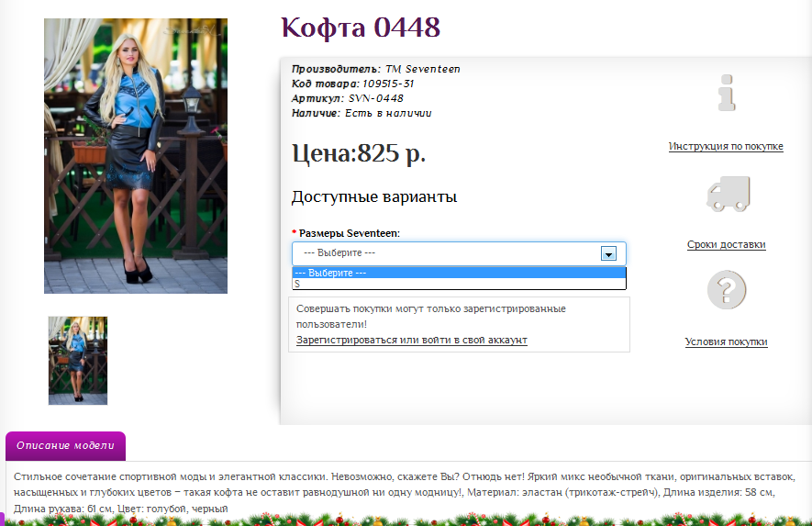
Task: Click the Есть в наличии availability text
Action: point(388,113)
